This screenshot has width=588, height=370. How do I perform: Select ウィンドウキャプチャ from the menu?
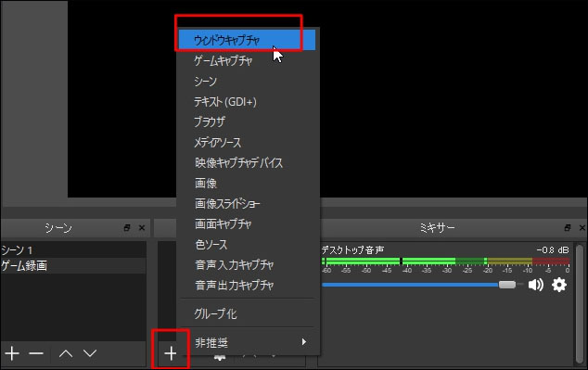tap(247, 40)
